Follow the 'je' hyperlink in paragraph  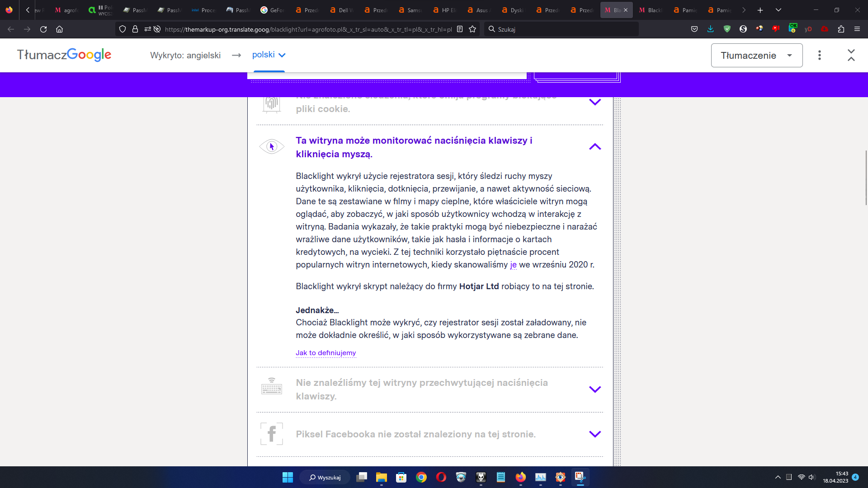[513, 265]
